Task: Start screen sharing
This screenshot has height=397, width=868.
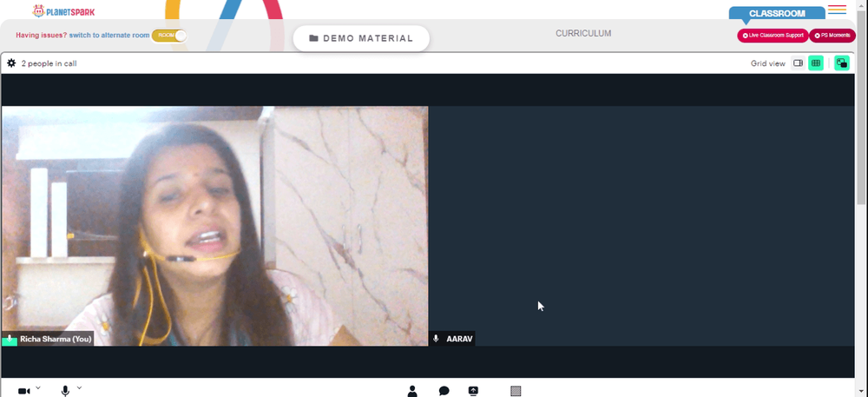Action: point(473,391)
